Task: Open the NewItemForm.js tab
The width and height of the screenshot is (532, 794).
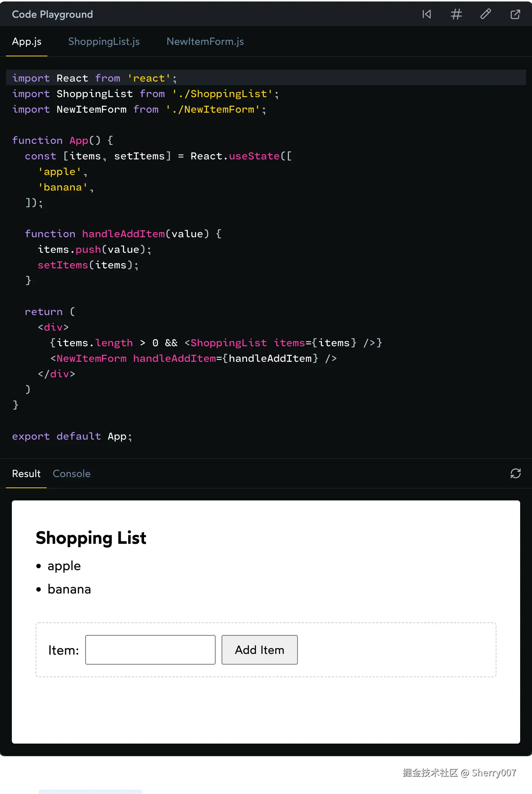Action: coord(205,42)
